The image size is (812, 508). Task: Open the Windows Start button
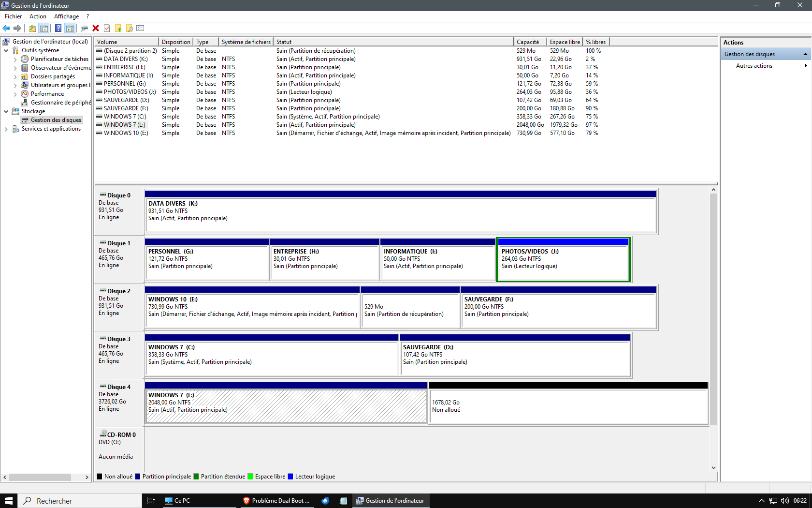pyautogui.click(x=9, y=501)
